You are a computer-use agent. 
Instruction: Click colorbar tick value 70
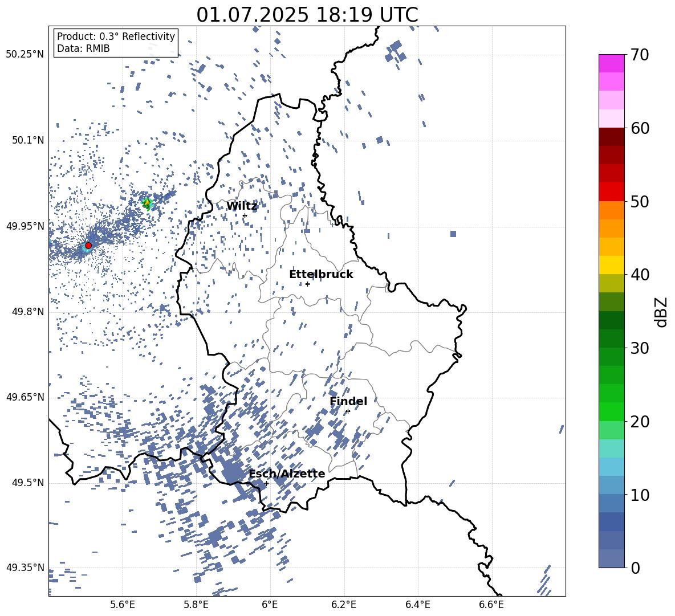(640, 55)
